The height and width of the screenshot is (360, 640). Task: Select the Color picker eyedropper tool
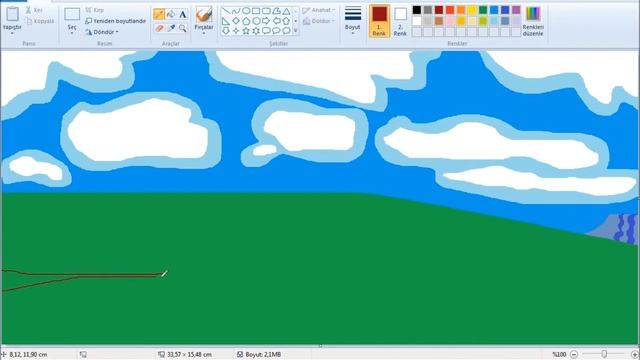(x=171, y=28)
